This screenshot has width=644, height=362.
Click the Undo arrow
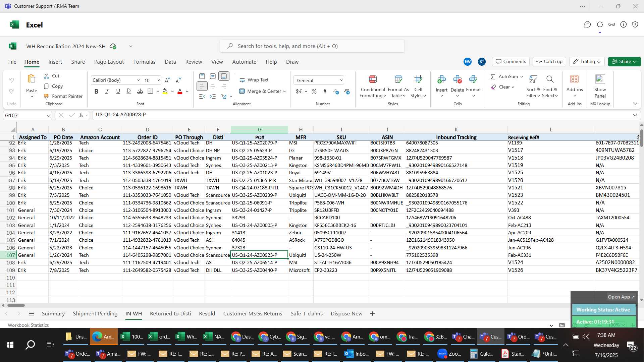point(11,80)
